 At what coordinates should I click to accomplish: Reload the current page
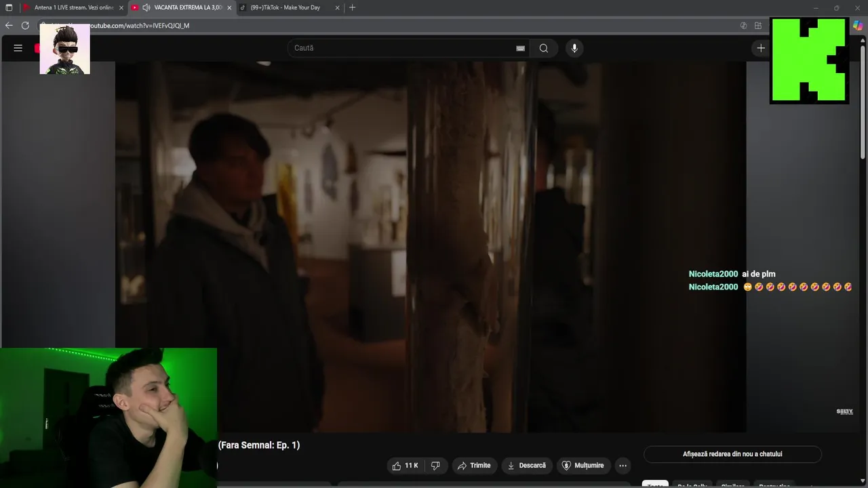[25, 25]
